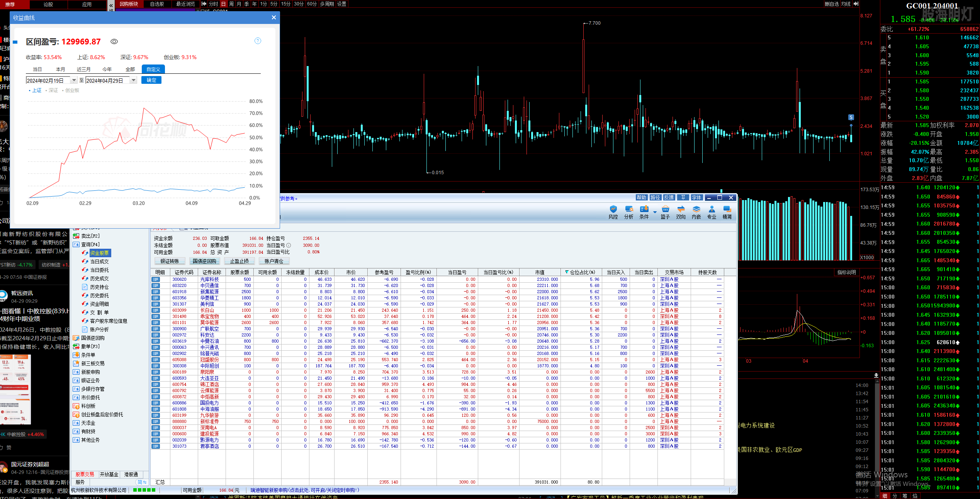The height and width of the screenshot is (499, 980).
Task: Open 风控 risk control toolbar icon
Action: tap(613, 212)
